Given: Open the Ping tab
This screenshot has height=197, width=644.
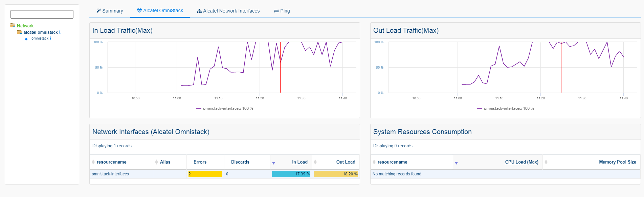Looking at the screenshot, I should (282, 11).
